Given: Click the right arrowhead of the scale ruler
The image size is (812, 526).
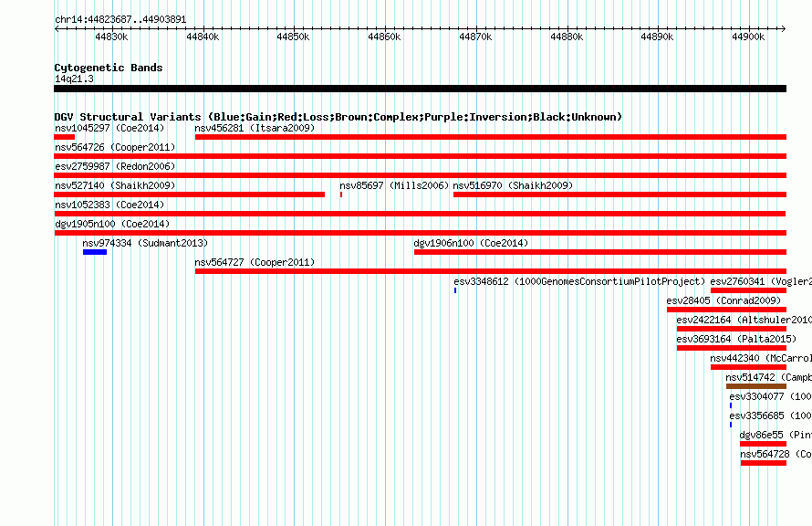Looking at the screenshot, I should click(784, 28).
